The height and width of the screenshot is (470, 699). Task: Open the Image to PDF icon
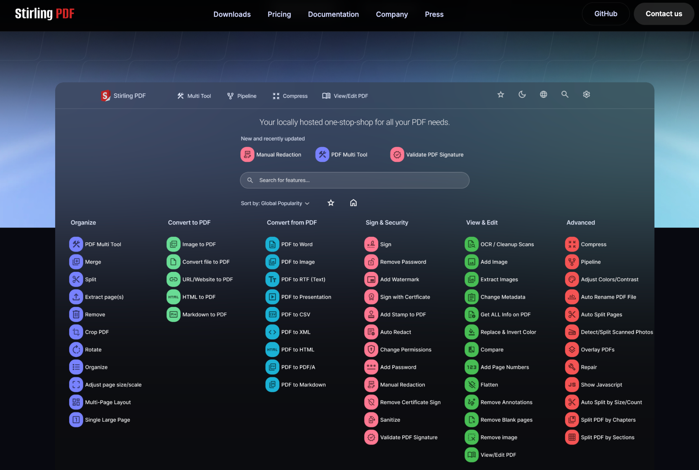pyautogui.click(x=173, y=244)
